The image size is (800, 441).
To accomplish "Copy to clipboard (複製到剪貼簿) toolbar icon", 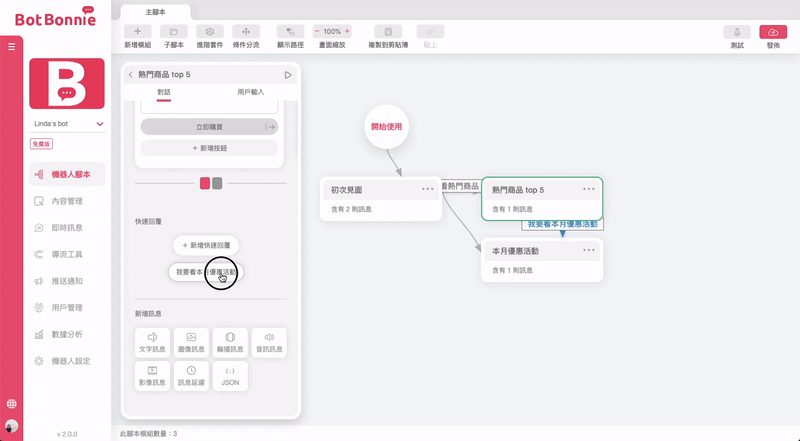I will [388, 32].
